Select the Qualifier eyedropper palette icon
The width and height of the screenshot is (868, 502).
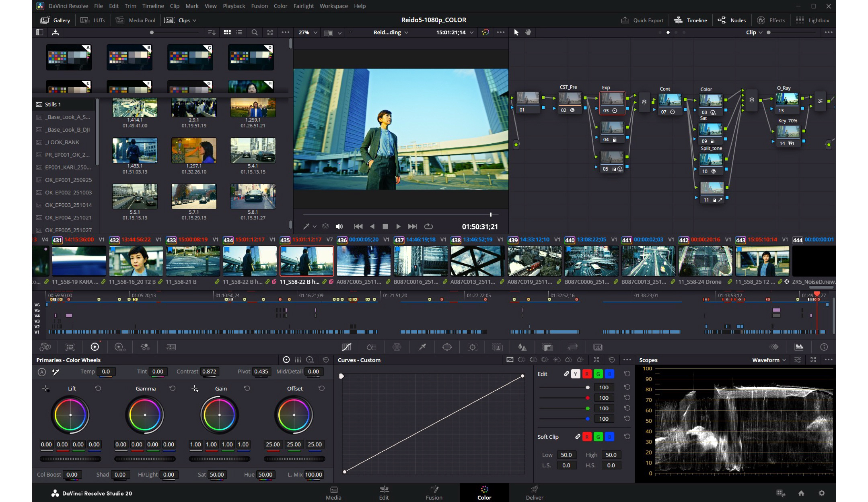422,347
